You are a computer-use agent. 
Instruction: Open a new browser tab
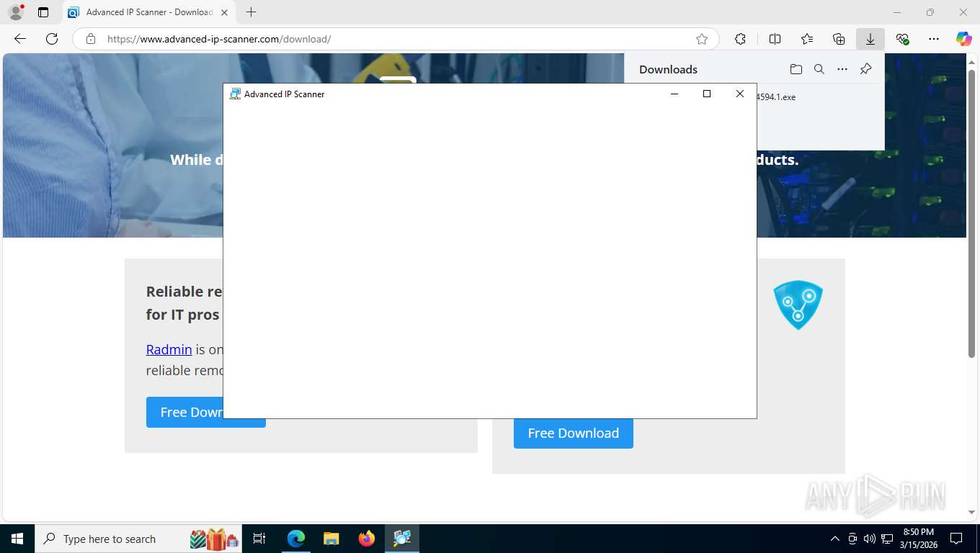(251, 12)
